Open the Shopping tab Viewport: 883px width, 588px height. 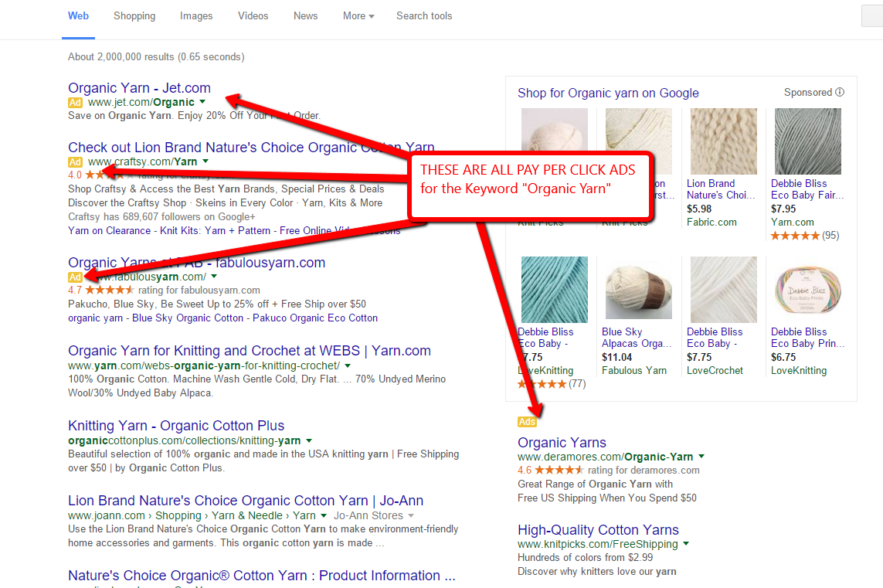[x=134, y=16]
